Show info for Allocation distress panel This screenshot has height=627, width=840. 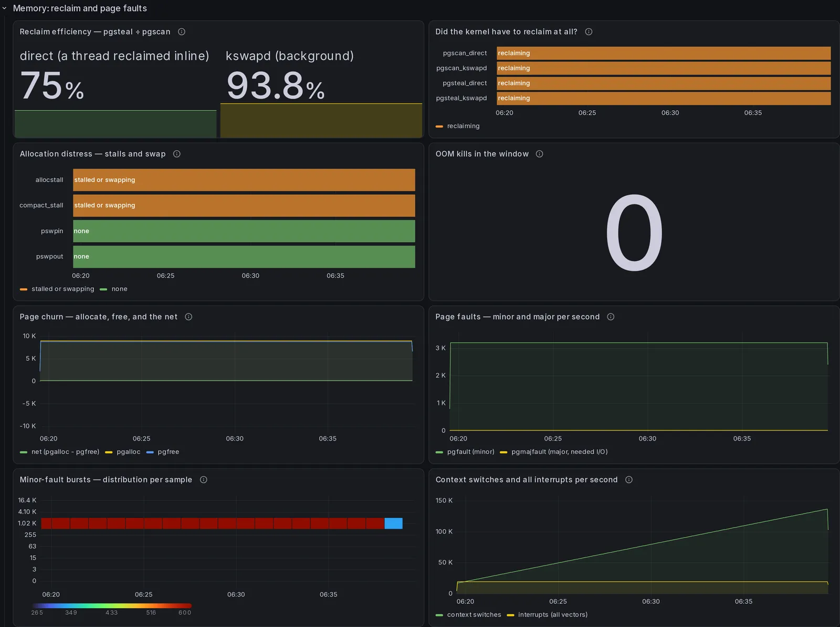click(177, 154)
